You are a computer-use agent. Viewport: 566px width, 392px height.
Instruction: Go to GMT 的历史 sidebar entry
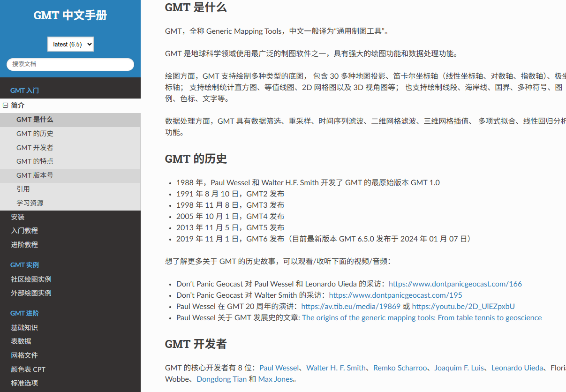pos(70,134)
